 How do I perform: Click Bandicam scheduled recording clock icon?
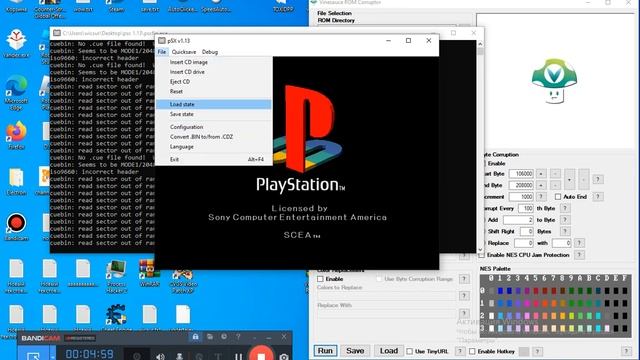[x=224, y=337]
